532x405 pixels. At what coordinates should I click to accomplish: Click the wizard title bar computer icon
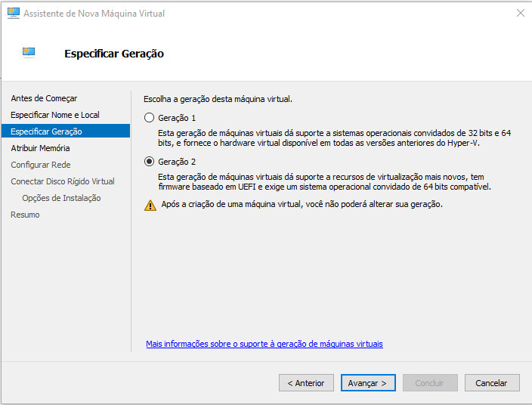14,14
